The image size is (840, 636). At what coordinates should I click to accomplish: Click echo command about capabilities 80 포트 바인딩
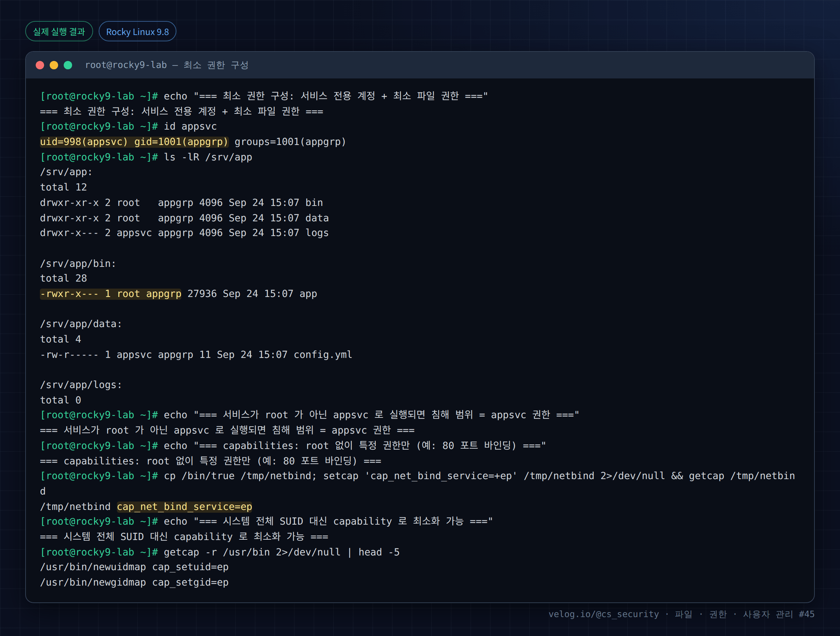click(x=293, y=446)
